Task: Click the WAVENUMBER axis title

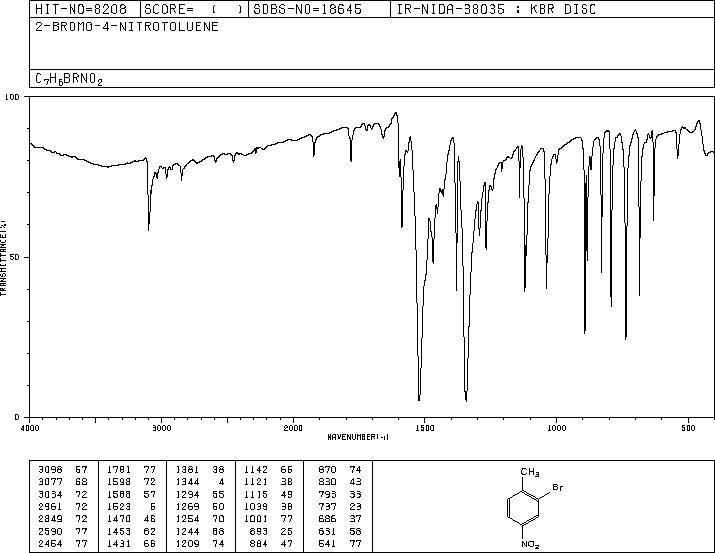Action: pos(358,437)
